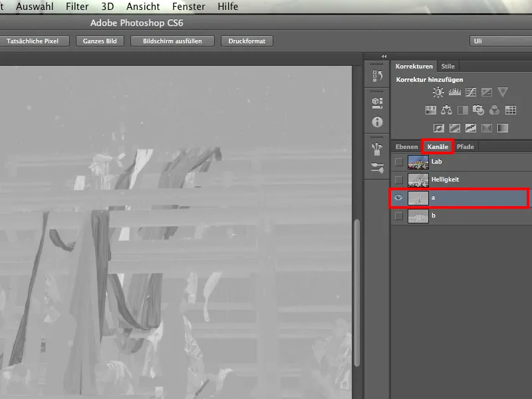Add a Black & White adjustment
The image size is (532, 399).
pos(462,110)
